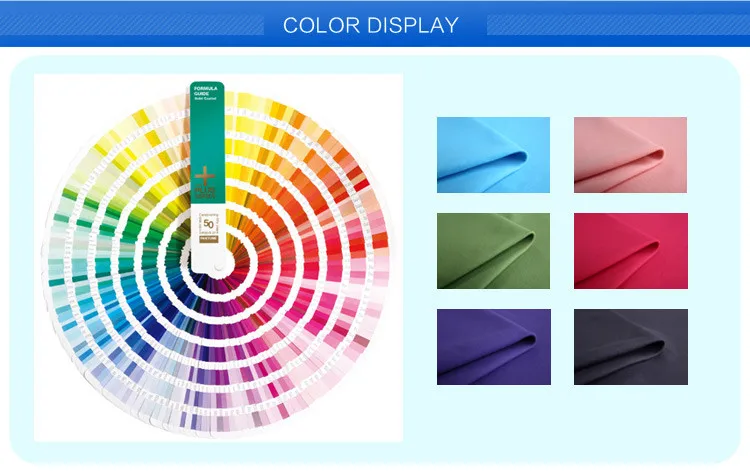
Task: Click the green Formula Guide cover strip
Action: click(207, 146)
